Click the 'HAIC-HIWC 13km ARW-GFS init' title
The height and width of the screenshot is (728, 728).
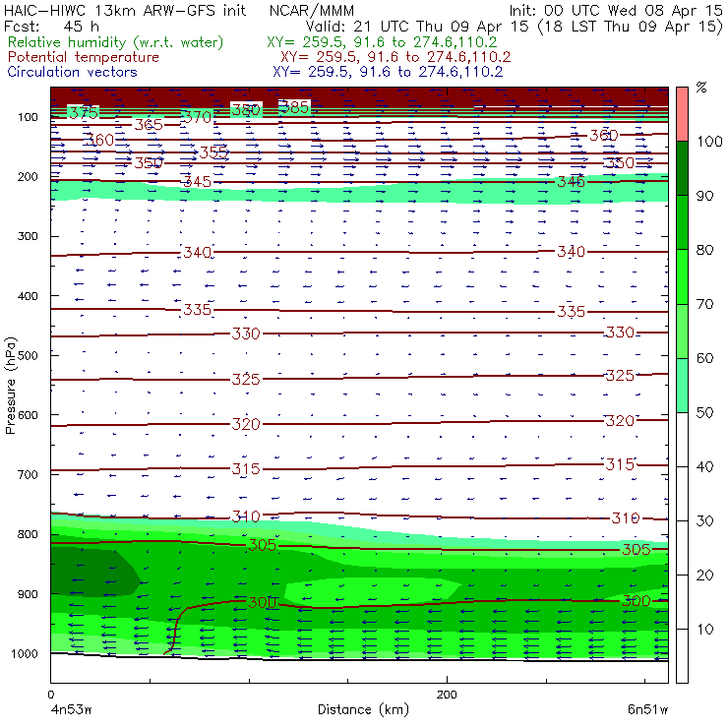tap(125, 11)
